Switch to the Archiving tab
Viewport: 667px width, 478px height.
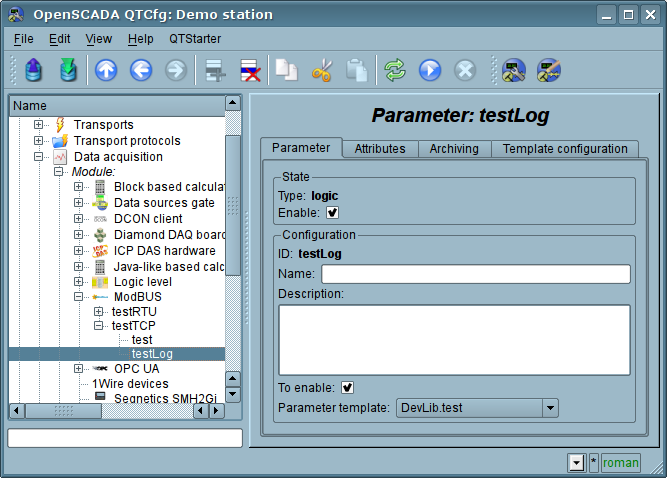[x=453, y=148]
